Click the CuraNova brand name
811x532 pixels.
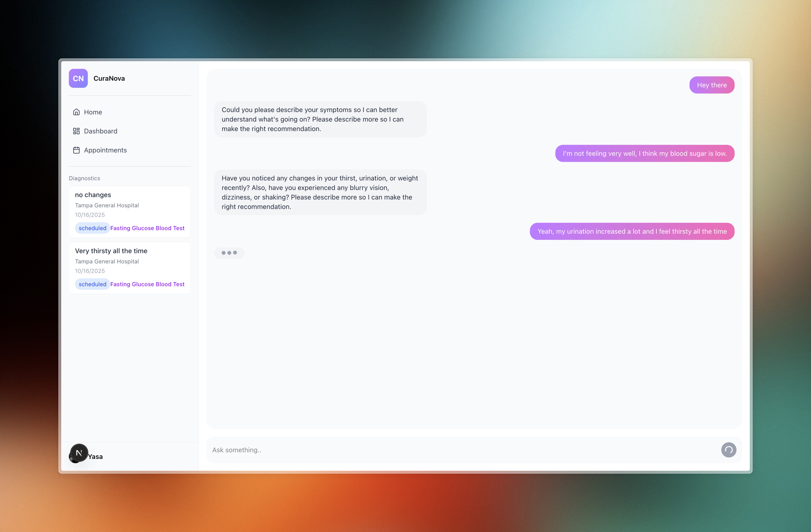(109, 78)
